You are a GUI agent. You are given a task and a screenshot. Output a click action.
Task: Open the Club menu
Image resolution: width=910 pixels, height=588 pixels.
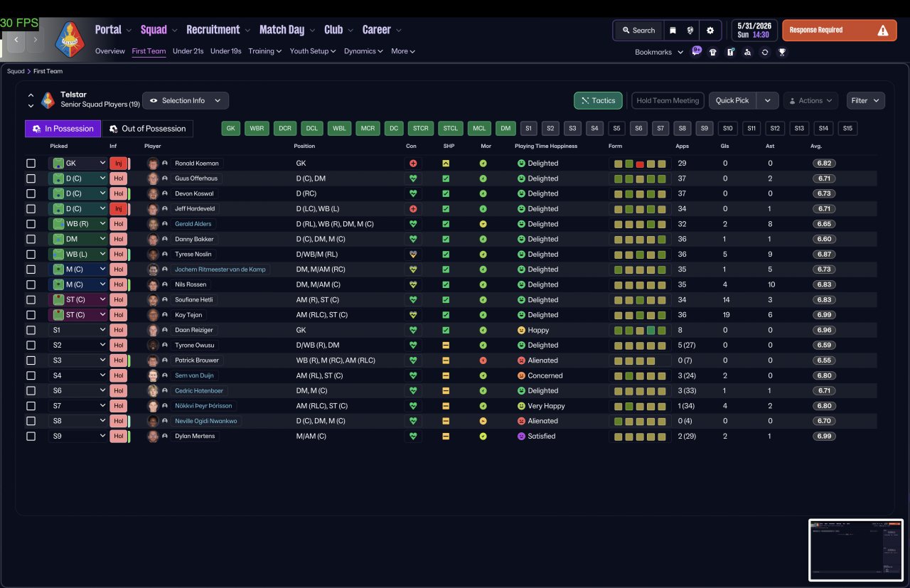tap(338, 30)
